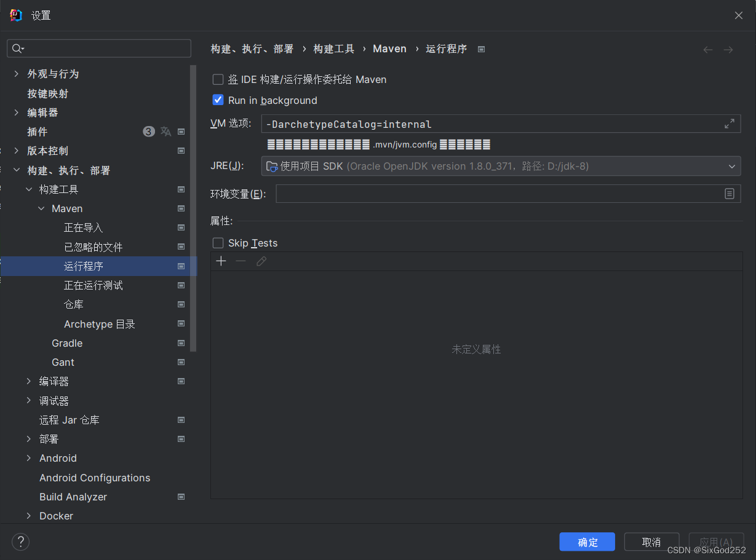Click project-level icon beside 版本控制 row
756x560 pixels.
pos(181,151)
